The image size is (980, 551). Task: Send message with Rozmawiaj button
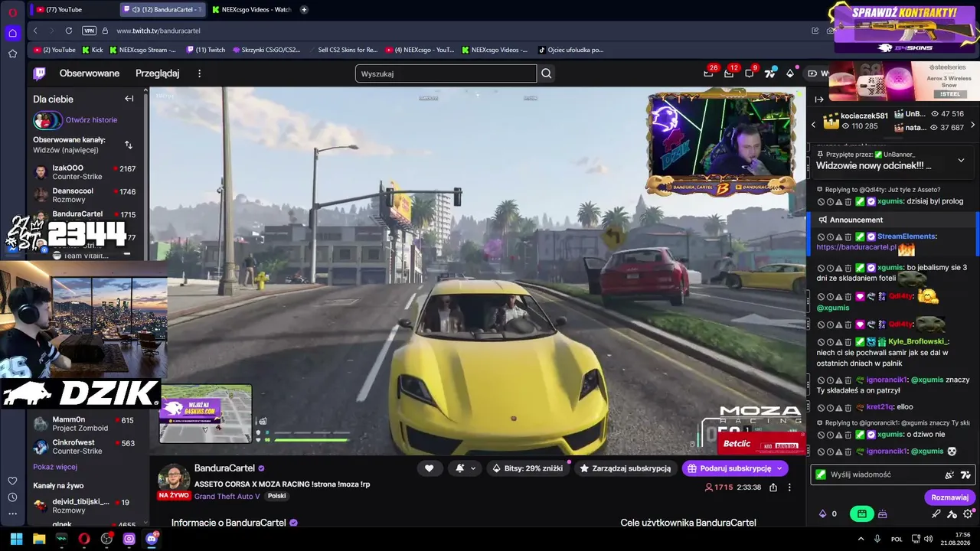point(949,497)
